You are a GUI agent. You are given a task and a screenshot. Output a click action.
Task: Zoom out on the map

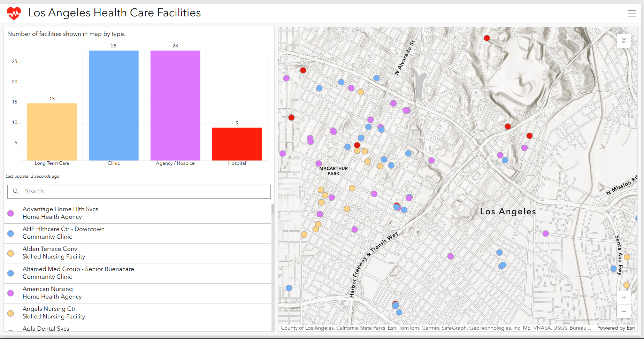tap(624, 311)
